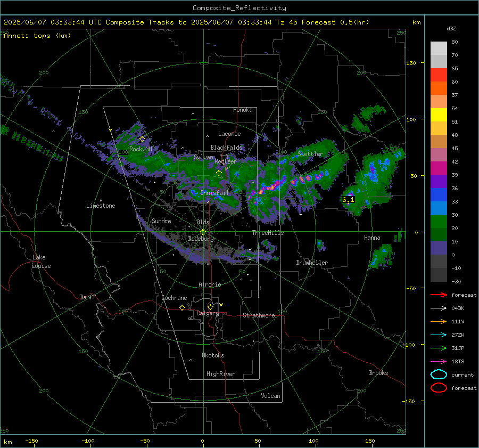
Task: Click the Limestone label
Action: tap(101, 206)
